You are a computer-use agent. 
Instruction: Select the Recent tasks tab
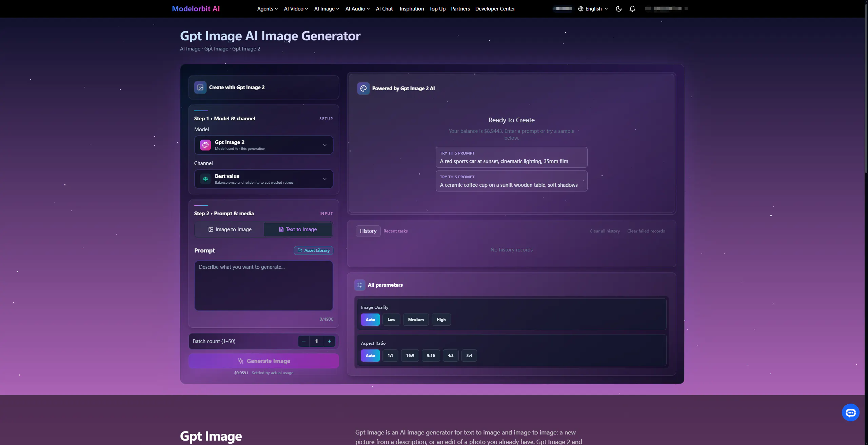(x=396, y=231)
